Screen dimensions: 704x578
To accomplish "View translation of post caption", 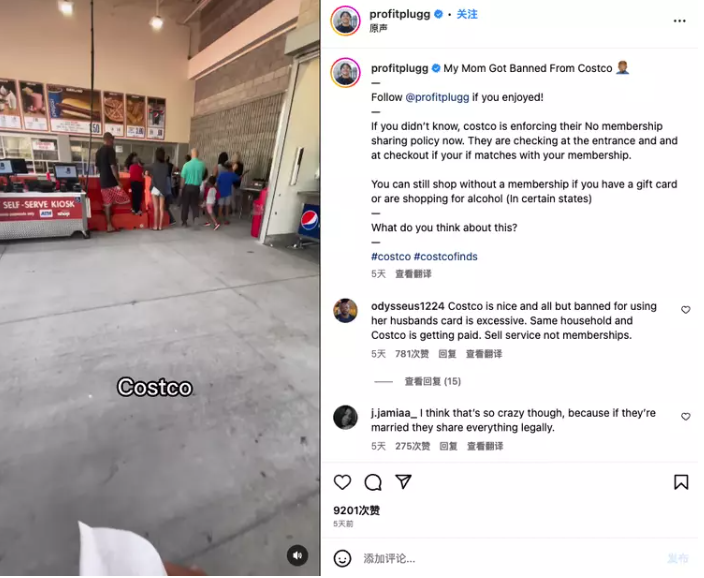I will point(413,274).
